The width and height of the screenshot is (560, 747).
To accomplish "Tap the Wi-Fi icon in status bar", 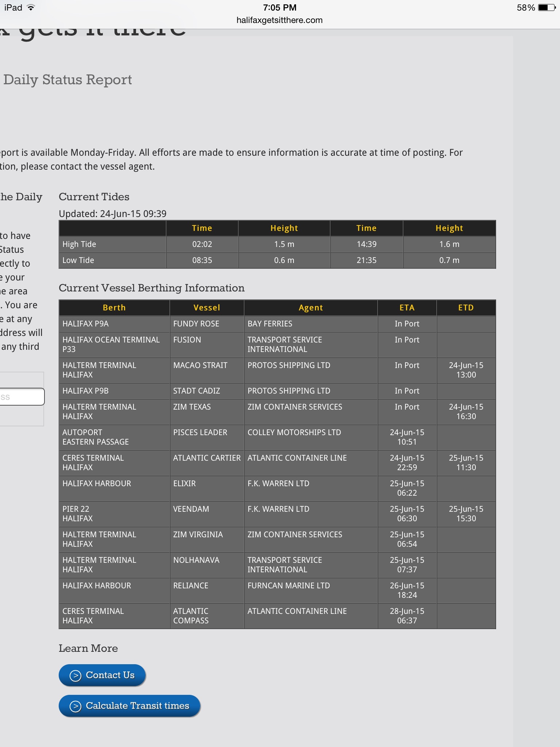I will 31,8.
